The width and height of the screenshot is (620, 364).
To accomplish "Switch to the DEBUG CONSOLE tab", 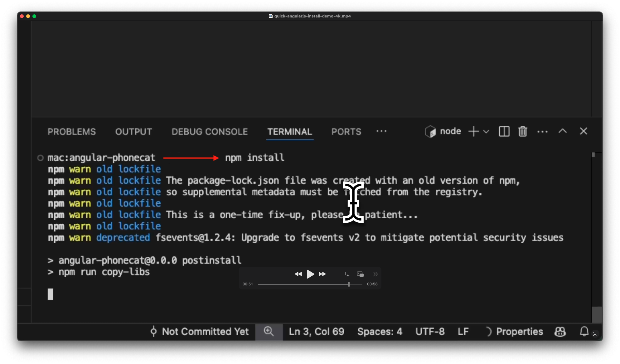I will (x=210, y=132).
